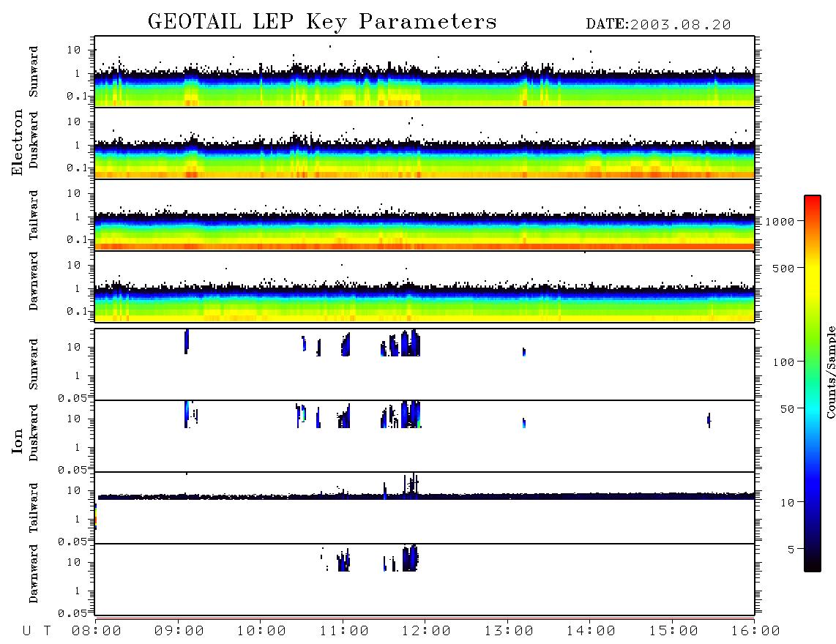Click the "09:00" time tick label

tap(179, 631)
